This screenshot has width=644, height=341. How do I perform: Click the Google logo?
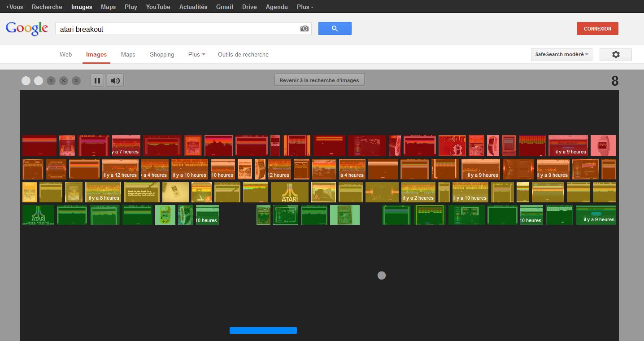coord(27,28)
